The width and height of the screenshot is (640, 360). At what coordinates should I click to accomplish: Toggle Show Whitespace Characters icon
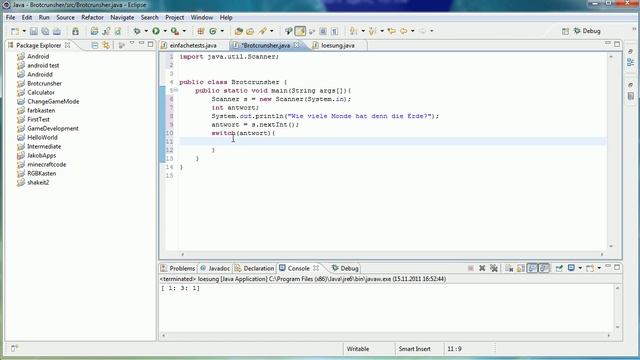(x=334, y=31)
